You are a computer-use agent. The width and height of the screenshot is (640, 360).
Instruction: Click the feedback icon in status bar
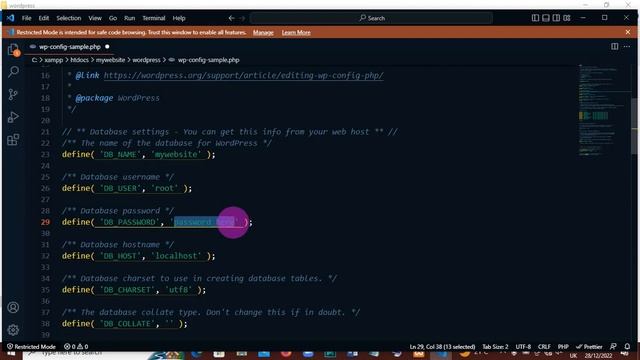613,347
